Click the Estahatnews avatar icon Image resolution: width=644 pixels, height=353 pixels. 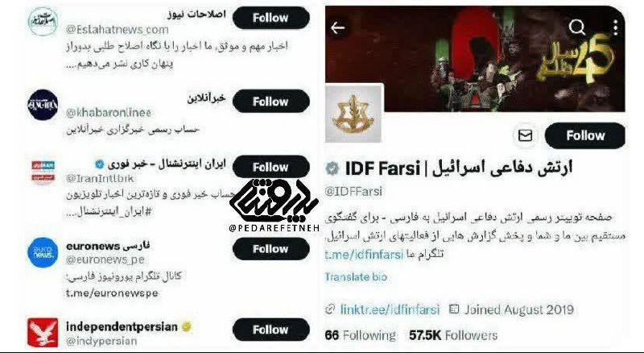[43, 22]
